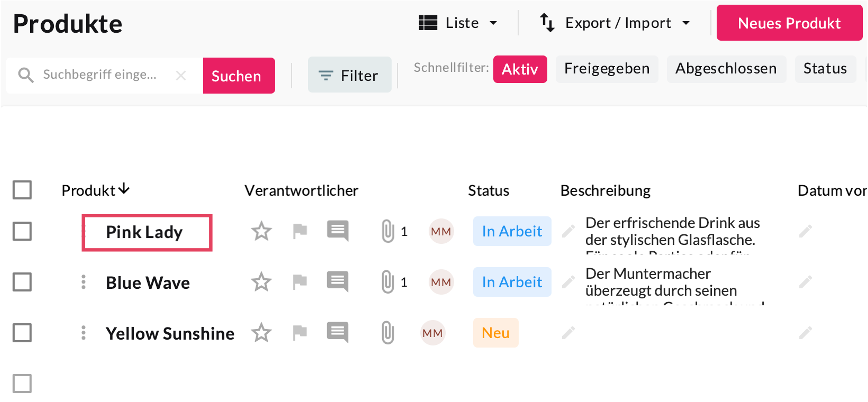This screenshot has height=402, width=868.
Task: Star the Pink Lady product as favorite
Action: click(261, 231)
